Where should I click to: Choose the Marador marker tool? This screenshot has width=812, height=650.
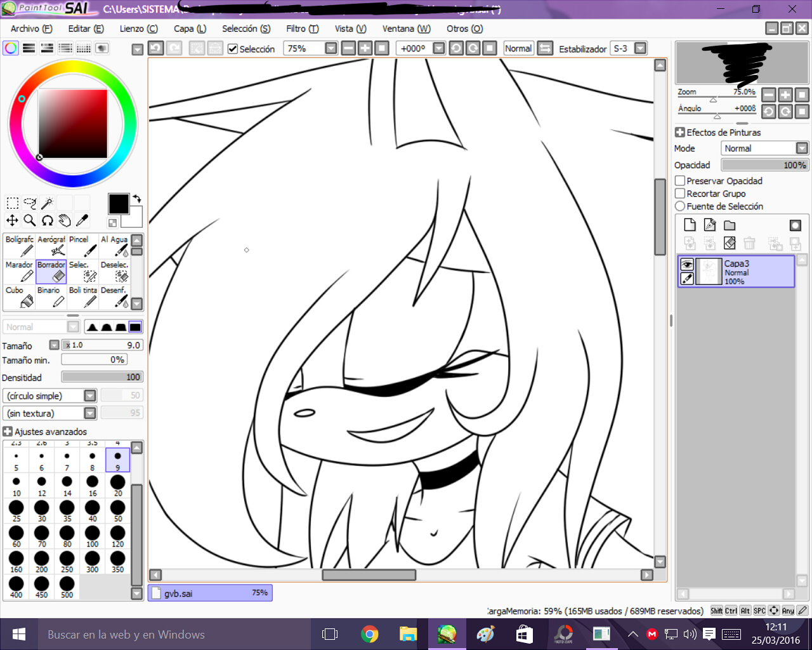[19, 272]
